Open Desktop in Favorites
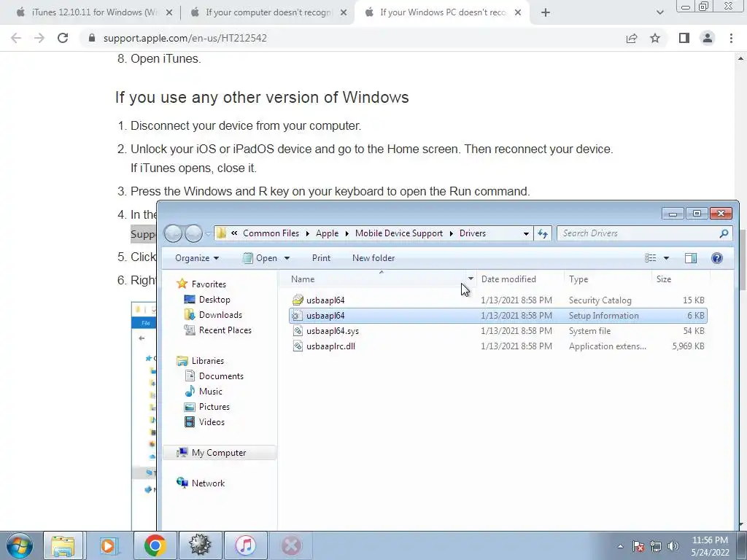Screen dimensions: 747x560 click(x=214, y=300)
